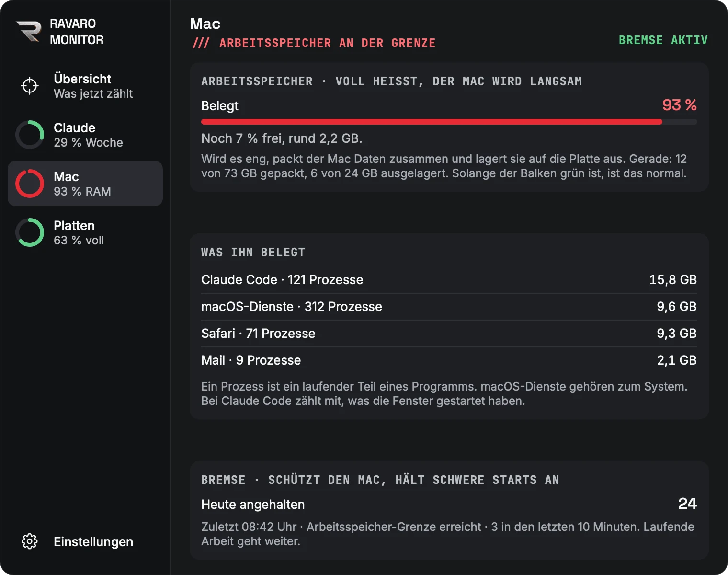Select the Claude Code 121 Prozesse row
728x575 pixels.
point(449,280)
